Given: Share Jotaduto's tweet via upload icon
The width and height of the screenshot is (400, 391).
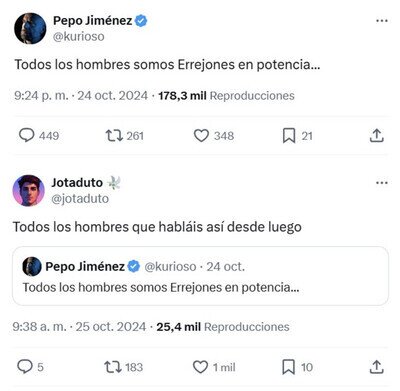Looking at the screenshot, I should (376, 367).
